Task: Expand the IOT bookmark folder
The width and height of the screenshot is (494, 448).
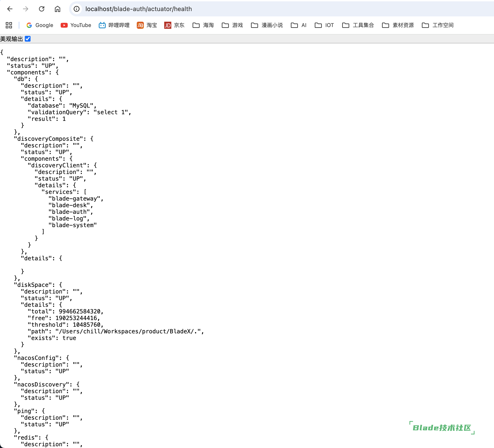Action: click(x=324, y=25)
